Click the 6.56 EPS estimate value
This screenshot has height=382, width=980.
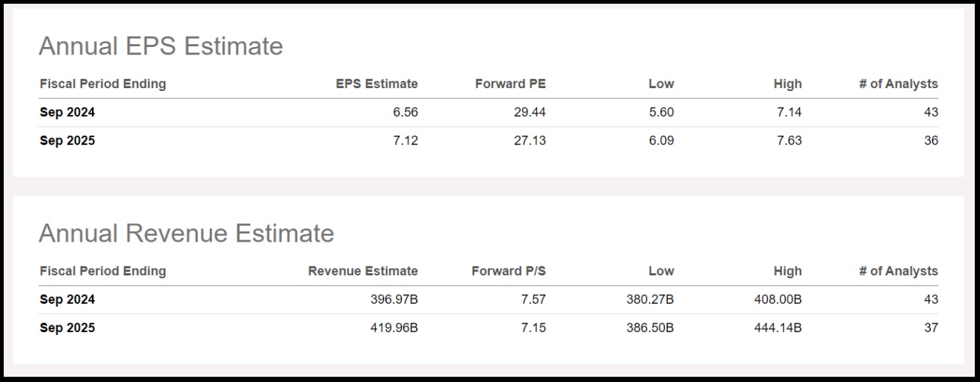coord(405,113)
